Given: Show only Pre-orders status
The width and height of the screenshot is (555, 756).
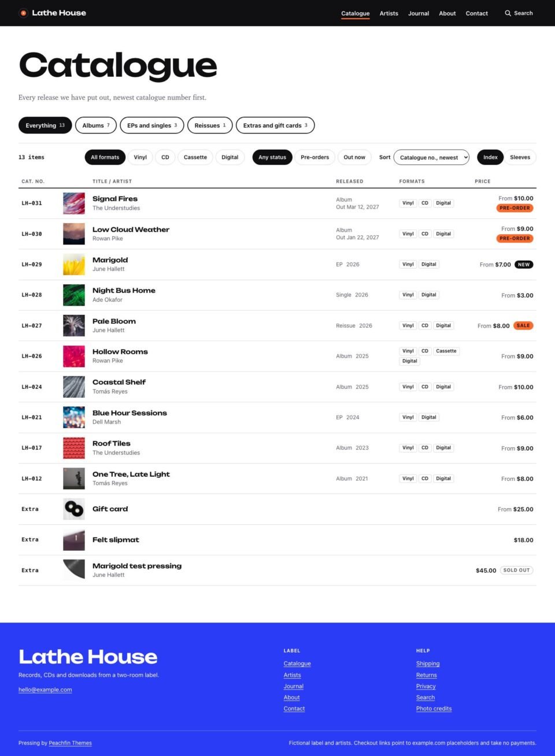Looking at the screenshot, I should [315, 157].
